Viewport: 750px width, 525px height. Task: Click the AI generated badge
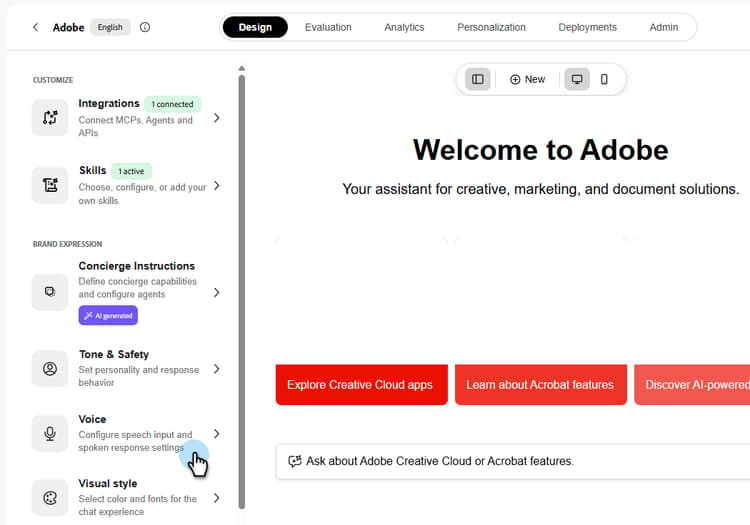click(108, 316)
